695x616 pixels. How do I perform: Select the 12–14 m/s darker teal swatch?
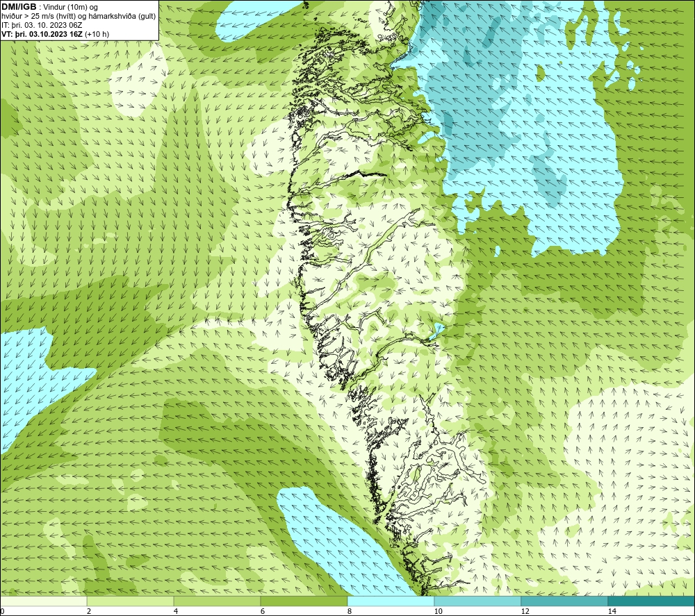[564, 601]
